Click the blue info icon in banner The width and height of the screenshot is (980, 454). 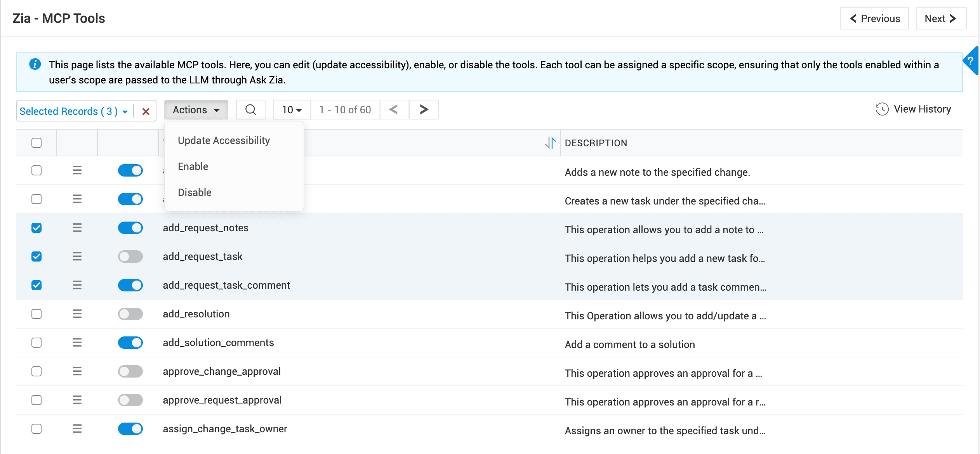pyautogui.click(x=35, y=64)
